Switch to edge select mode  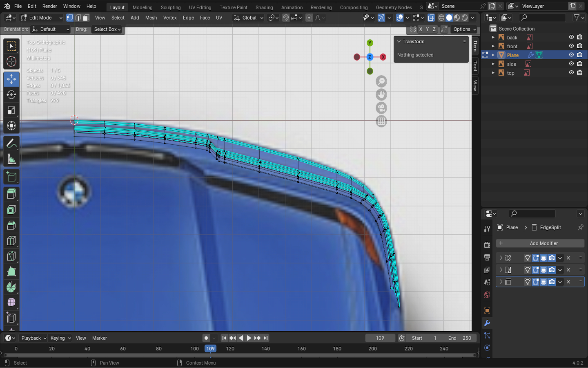(78, 18)
